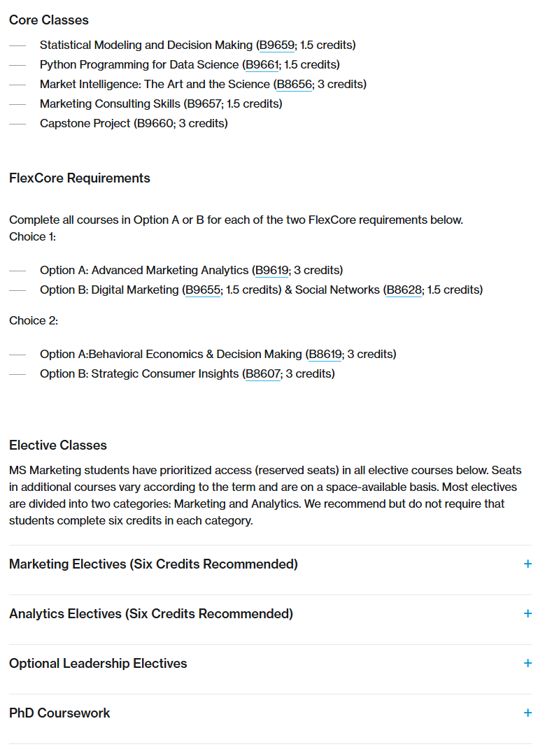Expand the PhD Coursework heading
This screenshot has width=545, height=756.
click(x=59, y=713)
